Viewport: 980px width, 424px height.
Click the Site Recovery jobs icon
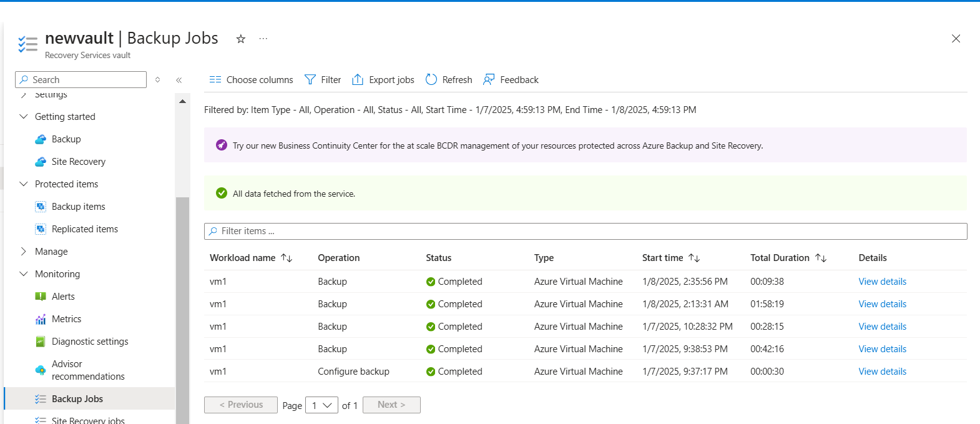pos(41,420)
